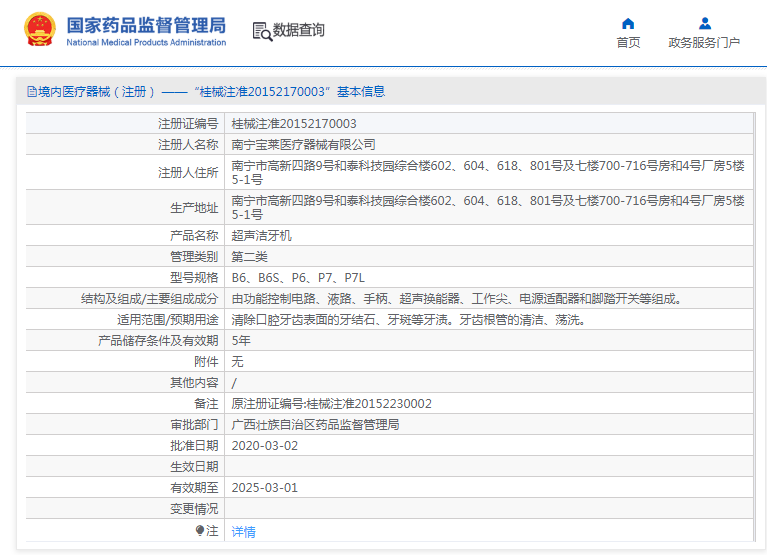Click the lightbulb icon beside 注

(200, 531)
